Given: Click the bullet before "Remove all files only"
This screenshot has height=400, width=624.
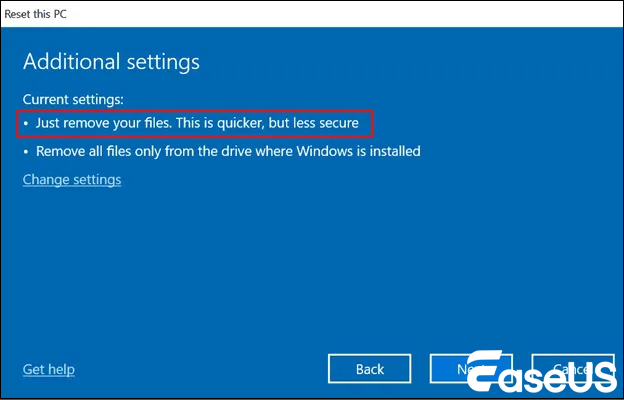Looking at the screenshot, I should tap(27, 152).
